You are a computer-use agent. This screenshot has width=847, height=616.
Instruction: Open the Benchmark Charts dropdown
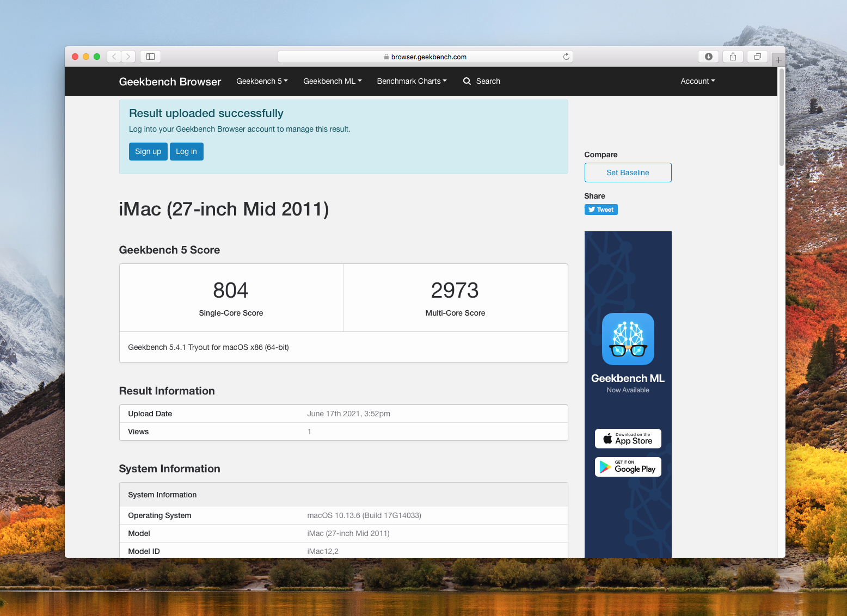(x=412, y=81)
